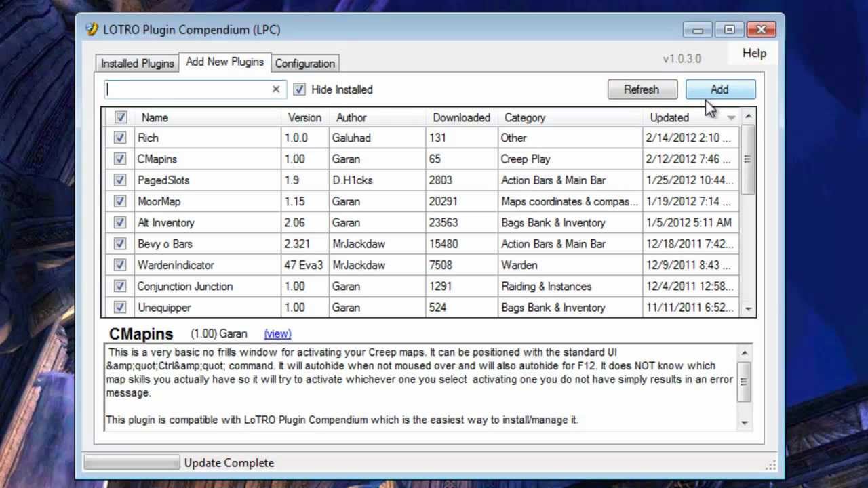Click the Add button

click(719, 89)
